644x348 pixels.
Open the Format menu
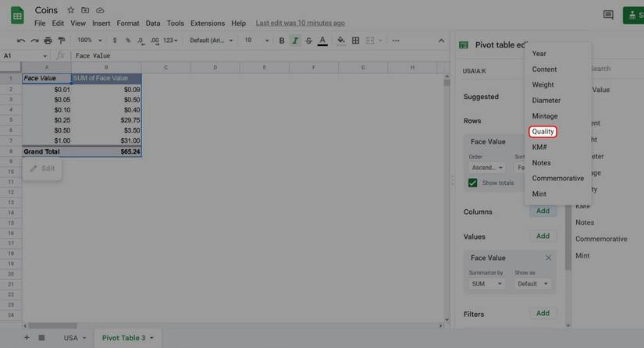(128, 23)
